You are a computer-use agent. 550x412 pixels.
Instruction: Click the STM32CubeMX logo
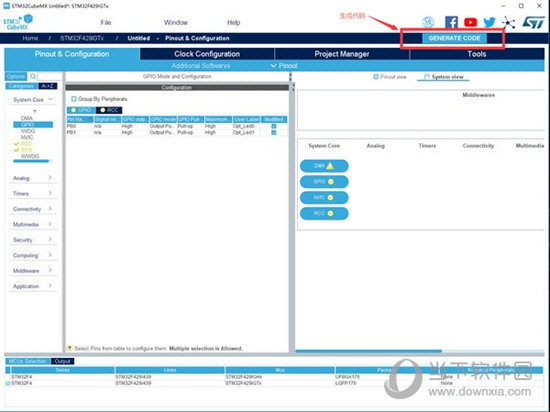(18, 22)
